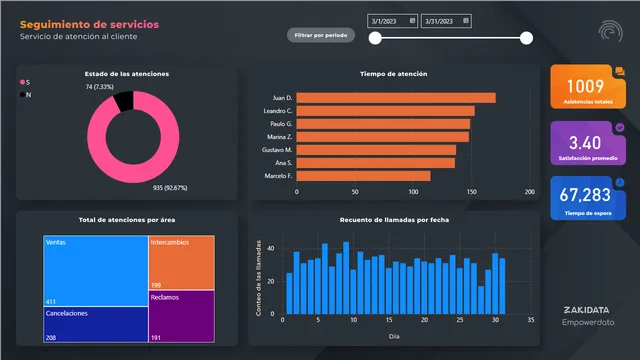Click the spiral logo icon at top right
640x360 pixels.
(611, 31)
